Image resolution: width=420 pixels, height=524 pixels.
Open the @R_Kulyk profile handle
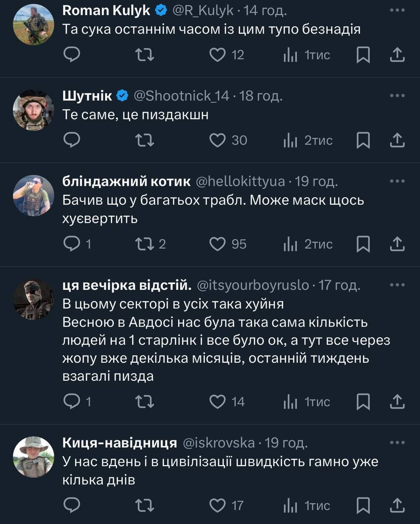click(x=203, y=11)
